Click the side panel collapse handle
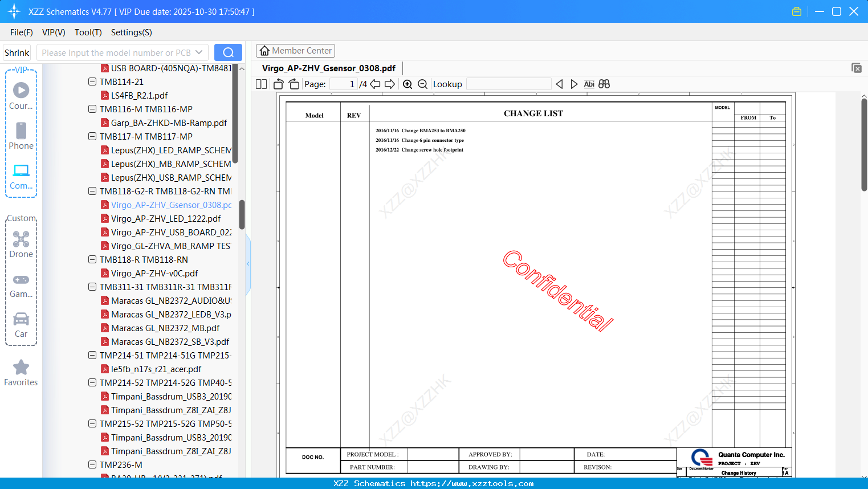 coord(248,264)
